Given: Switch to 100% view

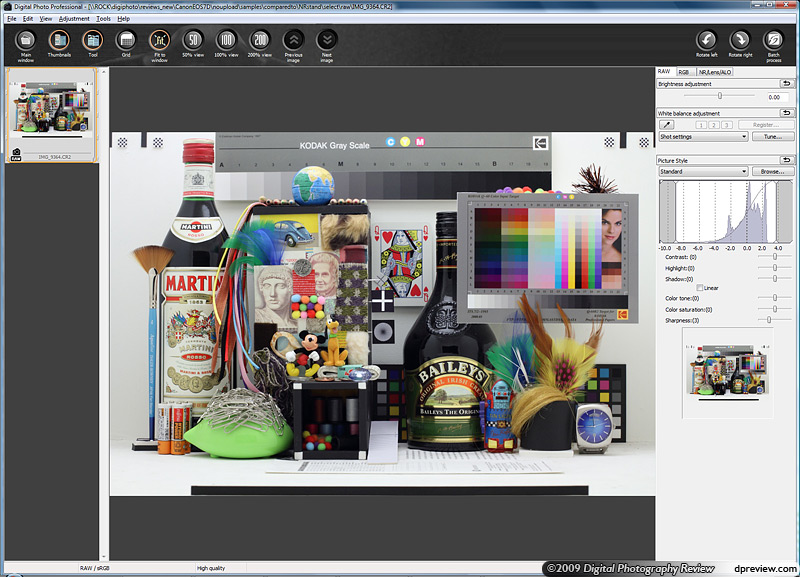Looking at the screenshot, I should [x=227, y=43].
